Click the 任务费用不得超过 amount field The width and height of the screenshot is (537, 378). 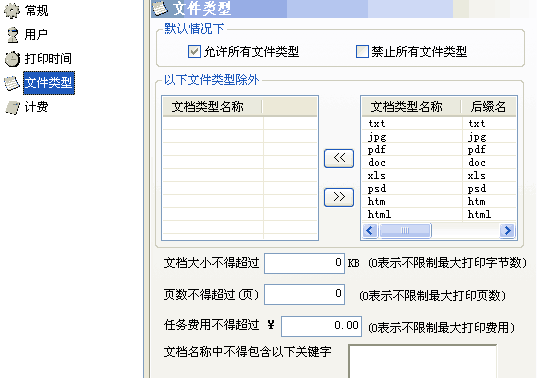[x=321, y=326]
